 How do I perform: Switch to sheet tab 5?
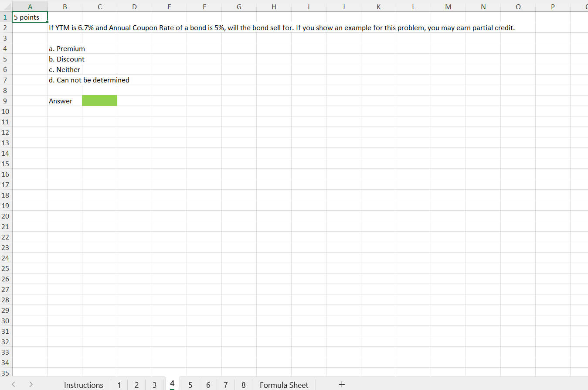(190, 385)
